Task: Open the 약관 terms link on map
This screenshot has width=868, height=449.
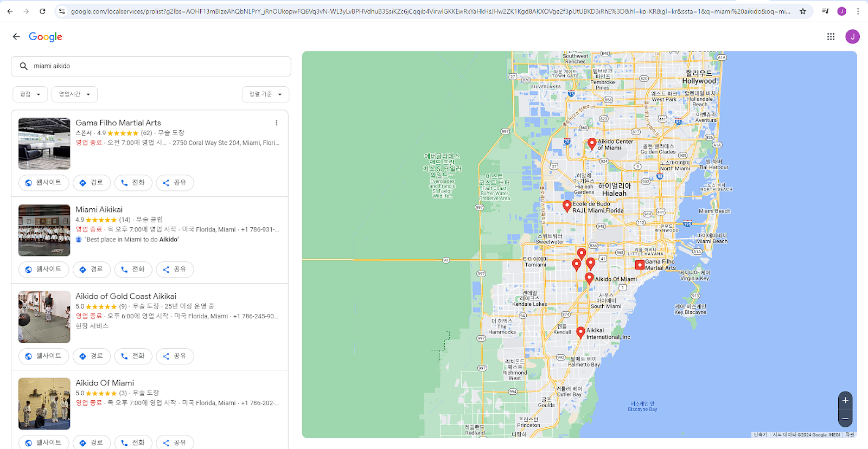Action: coord(850,435)
